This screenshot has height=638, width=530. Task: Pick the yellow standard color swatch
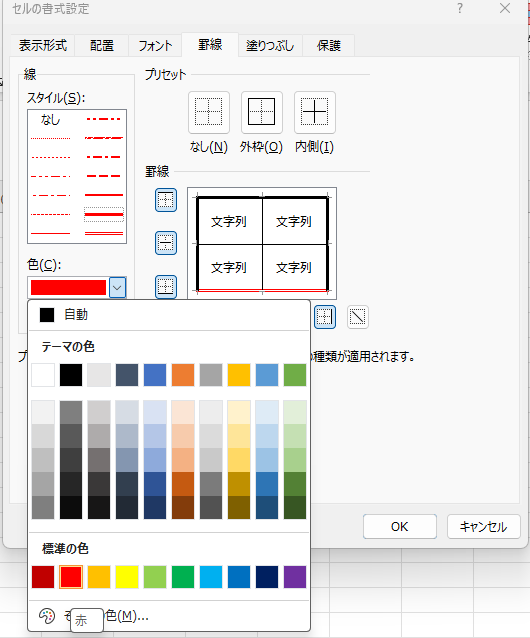(127, 577)
